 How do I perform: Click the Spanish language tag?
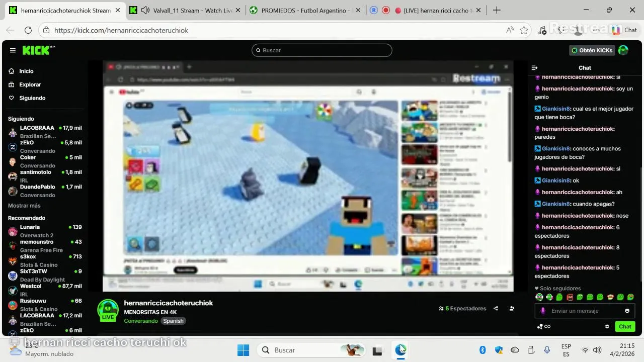click(x=174, y=321)
